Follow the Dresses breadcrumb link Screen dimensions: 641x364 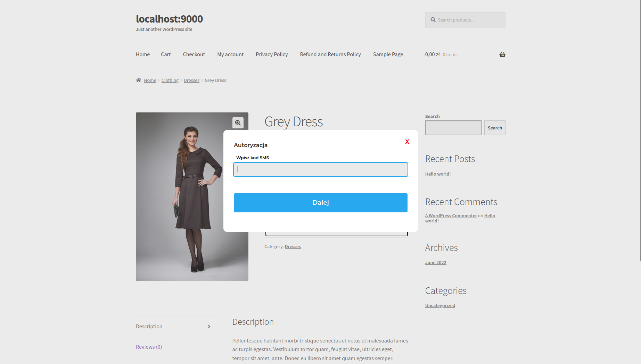pyautogui.click(x=191, y=80)
